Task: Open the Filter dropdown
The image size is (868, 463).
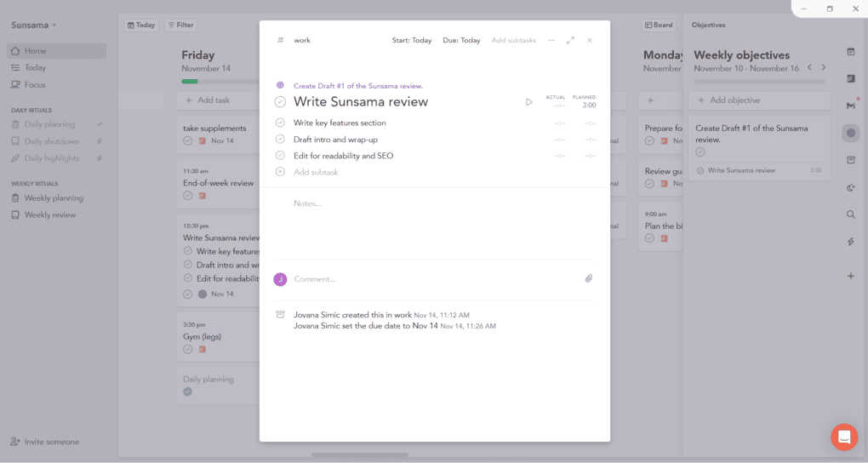Action: pyautogui.click(x=180, y=26)
